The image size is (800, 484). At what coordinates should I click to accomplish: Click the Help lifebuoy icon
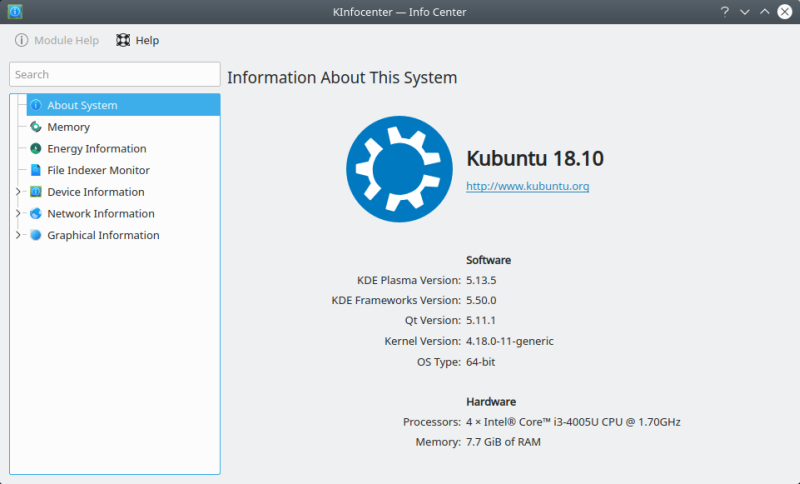coord(123,40)
